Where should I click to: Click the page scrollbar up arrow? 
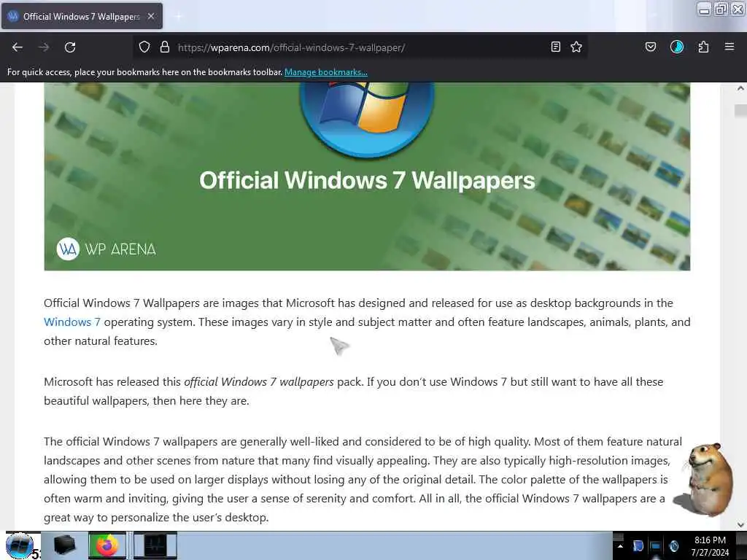pyautogui.click(x=740, y=88)
